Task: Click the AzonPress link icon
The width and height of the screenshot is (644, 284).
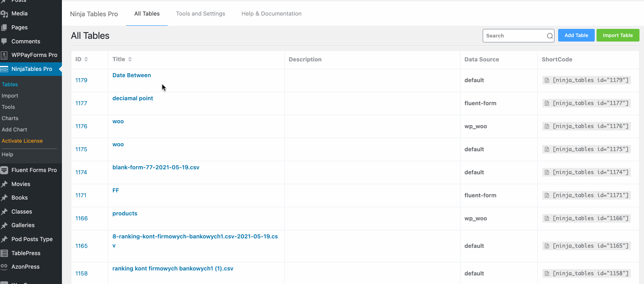Action: [5, 267]
